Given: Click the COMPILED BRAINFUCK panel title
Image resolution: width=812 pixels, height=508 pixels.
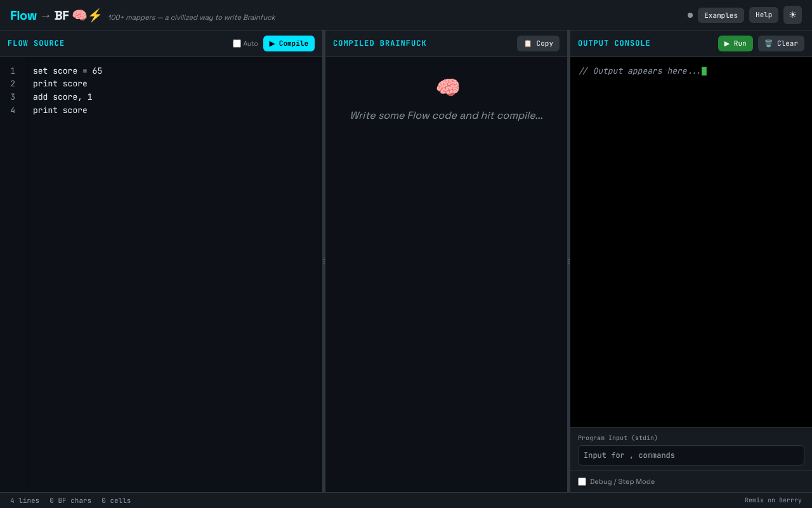Looking at the screenshot, I should click(x=380, y=43).
